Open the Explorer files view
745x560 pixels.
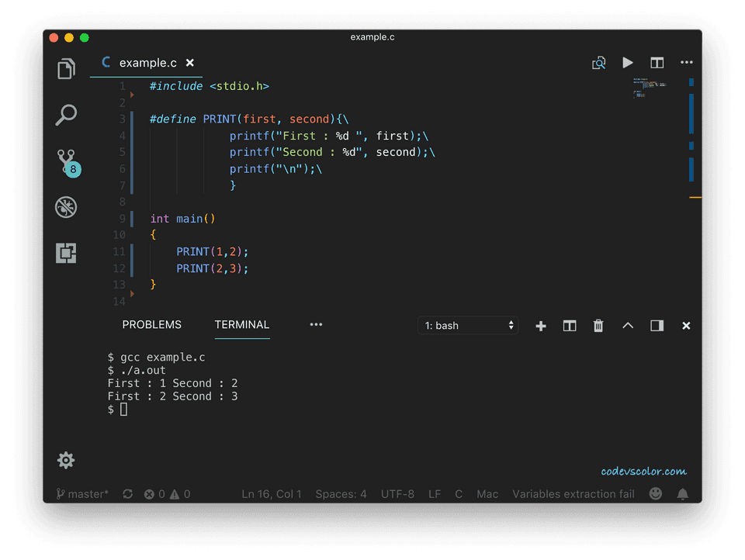(67, 69)
